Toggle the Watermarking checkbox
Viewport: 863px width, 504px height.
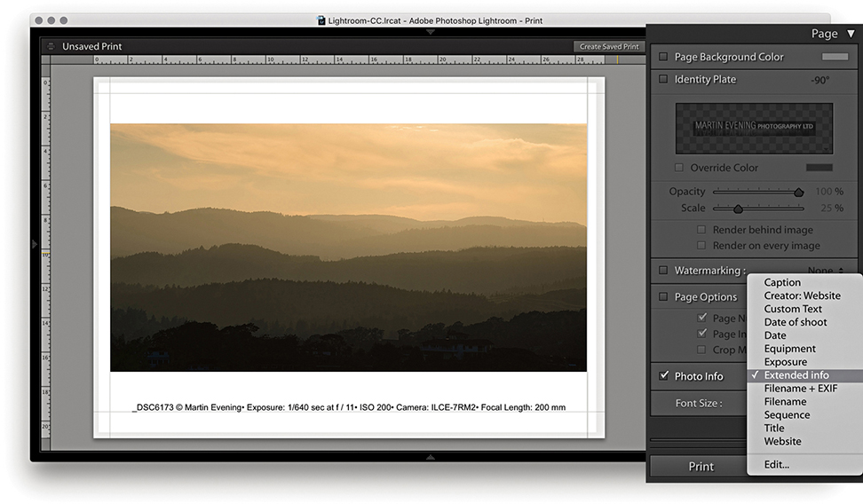663,271
